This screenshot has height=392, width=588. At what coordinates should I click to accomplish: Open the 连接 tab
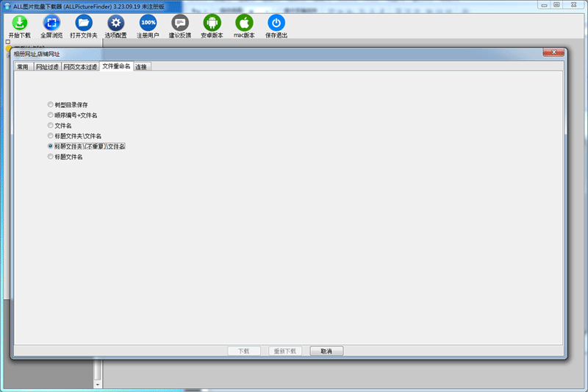point(141,67)
